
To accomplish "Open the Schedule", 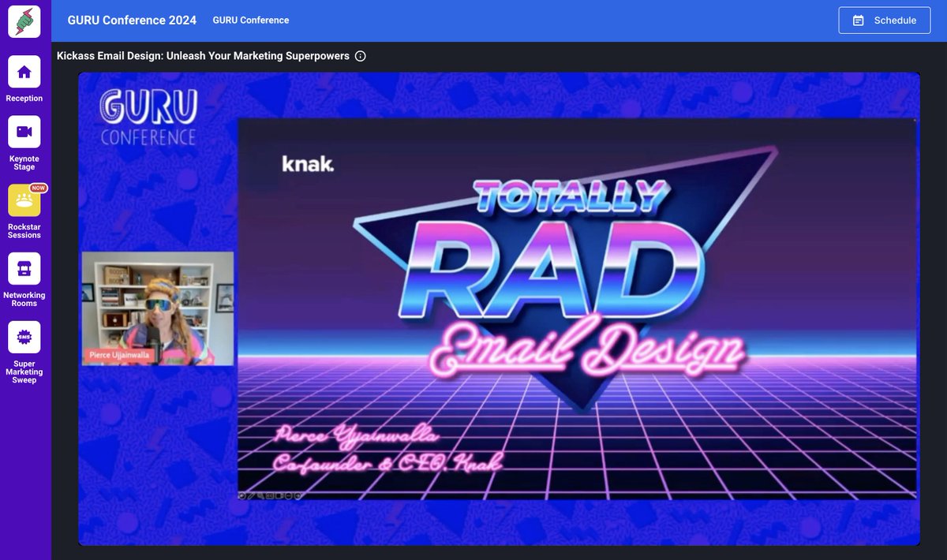I will (885, 21).
